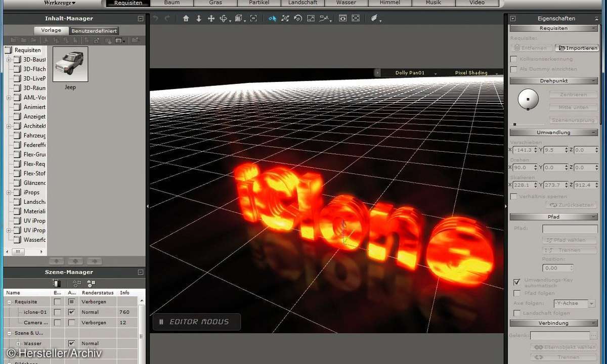Switch to the Gras tab

click(215, 3)
